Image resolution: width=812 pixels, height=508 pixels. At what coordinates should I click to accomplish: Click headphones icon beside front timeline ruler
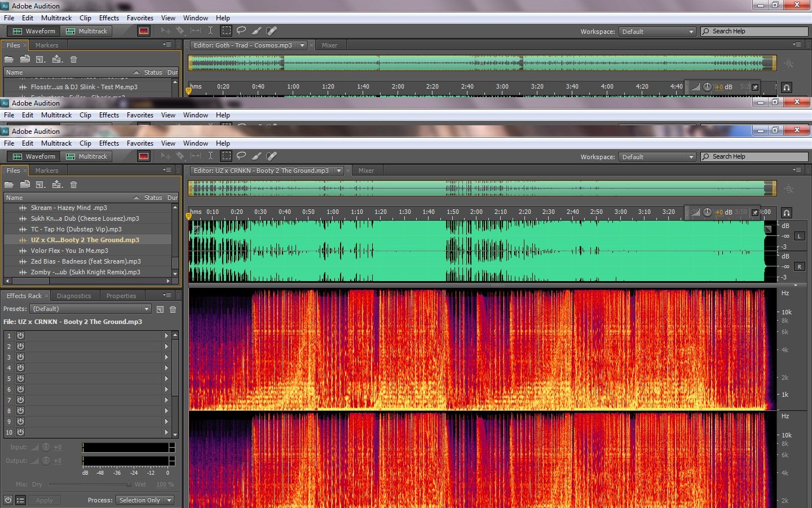[x=787, y=213]
